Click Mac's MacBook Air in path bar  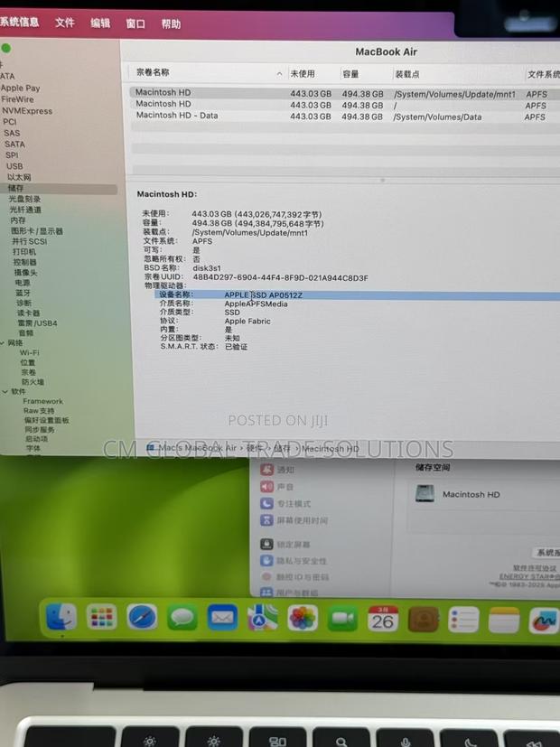coord(197,448)
